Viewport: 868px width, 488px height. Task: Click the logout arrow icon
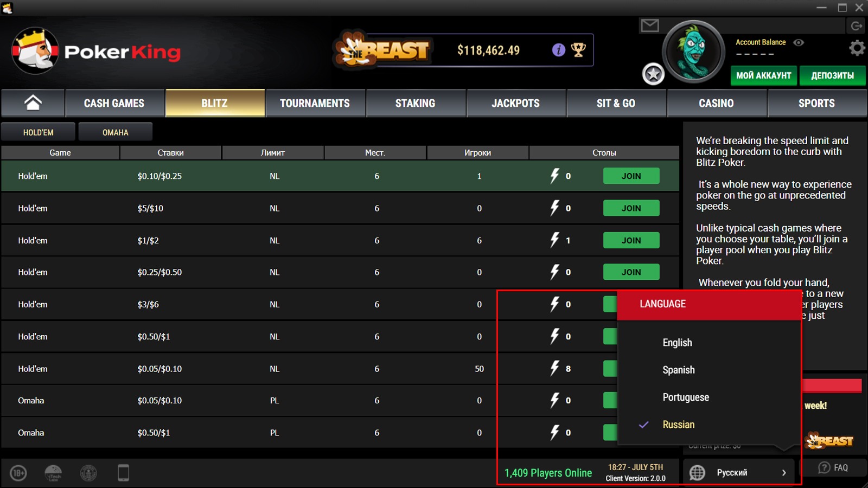(x=857, y=25)
